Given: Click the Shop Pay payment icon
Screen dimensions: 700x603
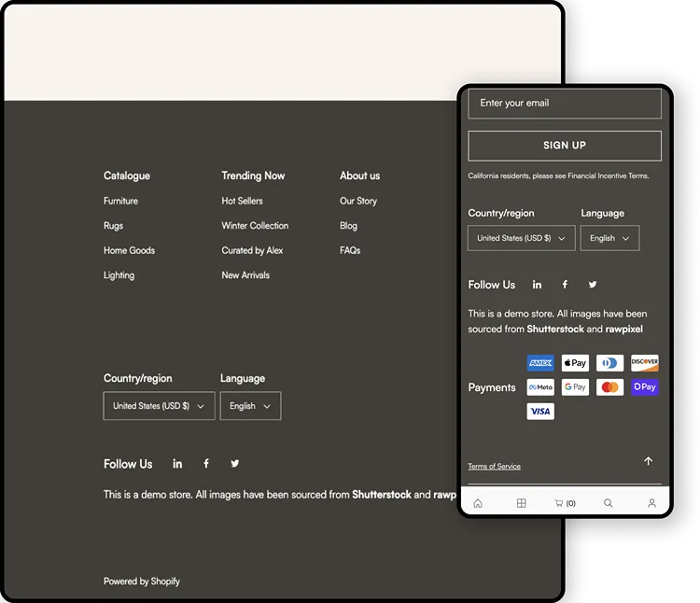Looking at the screenshot, I should click(x=645, y=387).
